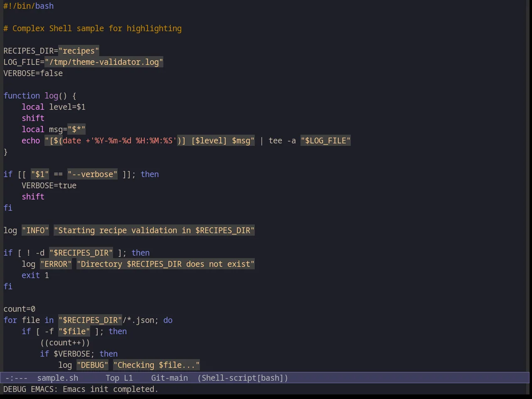The width and height of the screenshot is (532, 399).
Task: Click "Starting recipe validation in $RECIPES_DIR" string
Action: pos(154,230)
